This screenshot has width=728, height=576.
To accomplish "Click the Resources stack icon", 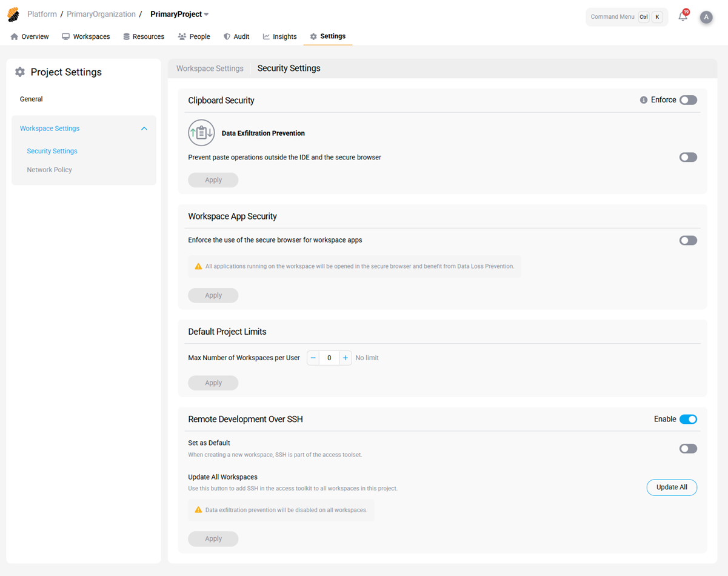I will [125, 36].
